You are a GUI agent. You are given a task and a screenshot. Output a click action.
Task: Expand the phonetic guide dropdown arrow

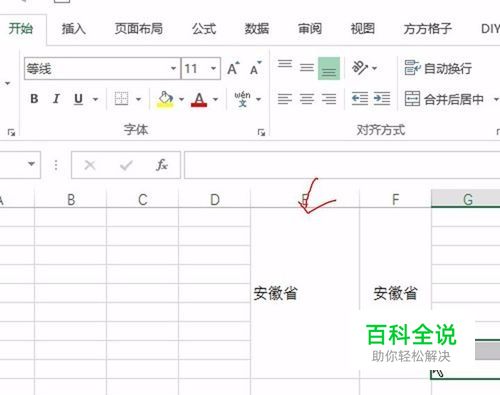click(259, 99)
